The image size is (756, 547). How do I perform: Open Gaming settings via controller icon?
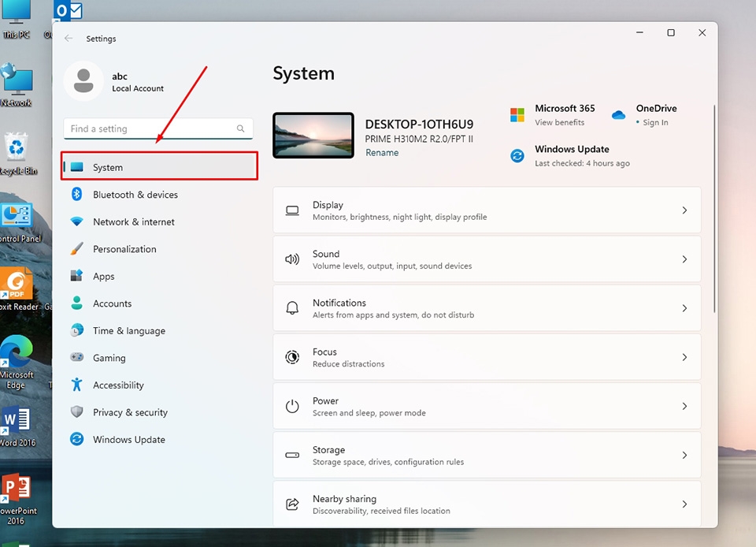coord(76,358)
